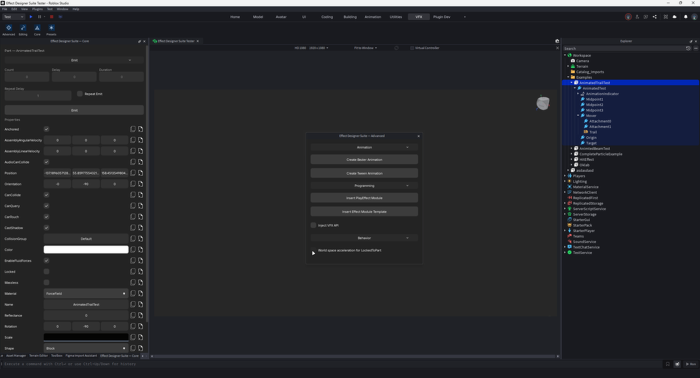Copy the Color property value

click(x=133, y=249)
